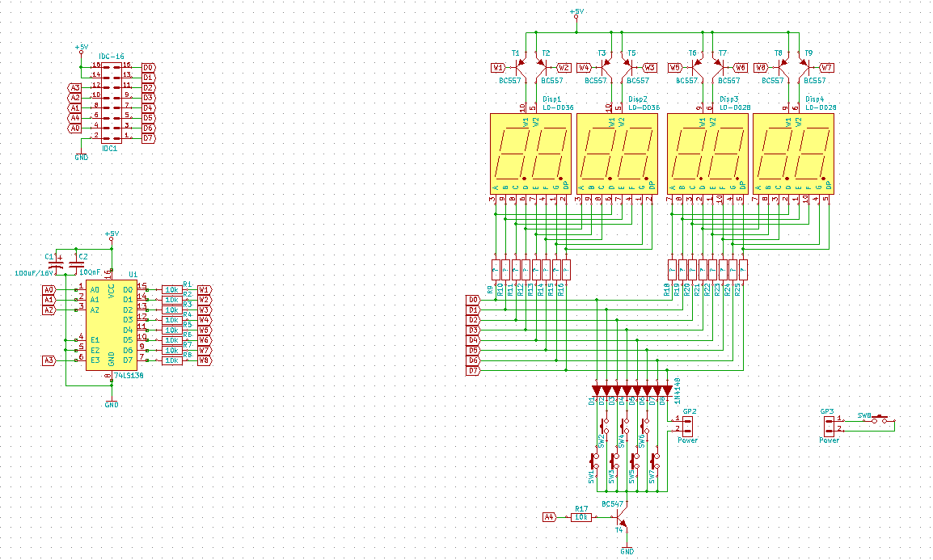The height and width of the screenshot is (560, 933).
Task: Click the A0 input label of U1
Action: pyautogui.click(x=49, y=289)
